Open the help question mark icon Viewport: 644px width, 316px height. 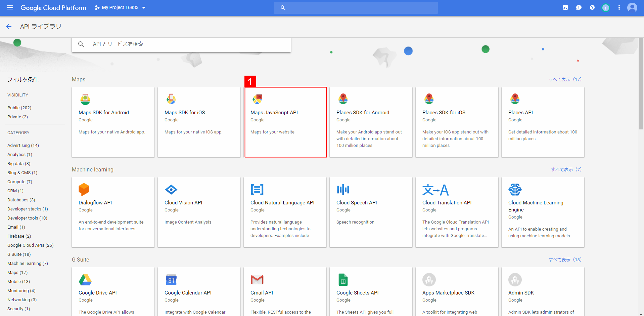tap(592, 7)
